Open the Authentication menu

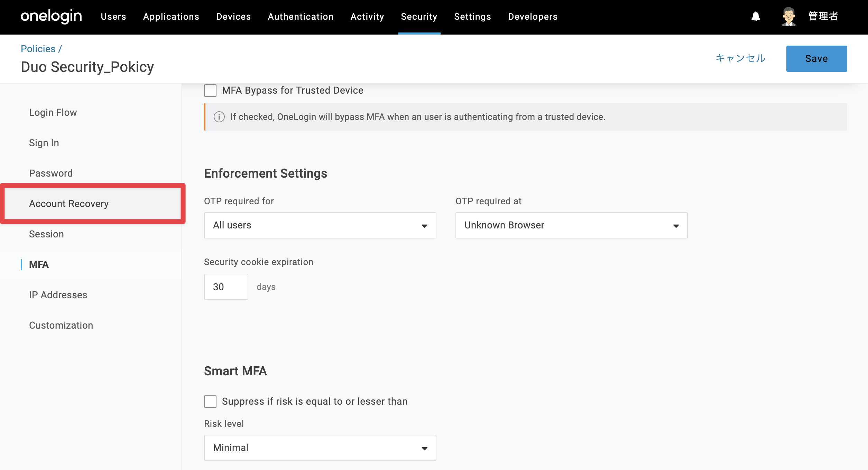[x=301, y=17]
